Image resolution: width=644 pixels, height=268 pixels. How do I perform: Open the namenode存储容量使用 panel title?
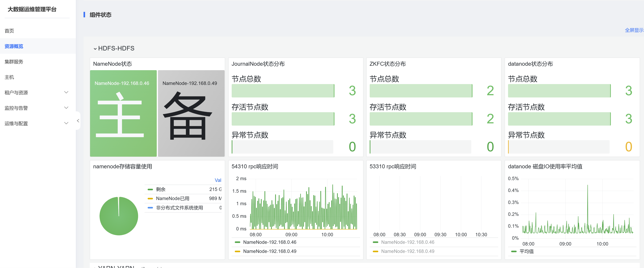123,166
